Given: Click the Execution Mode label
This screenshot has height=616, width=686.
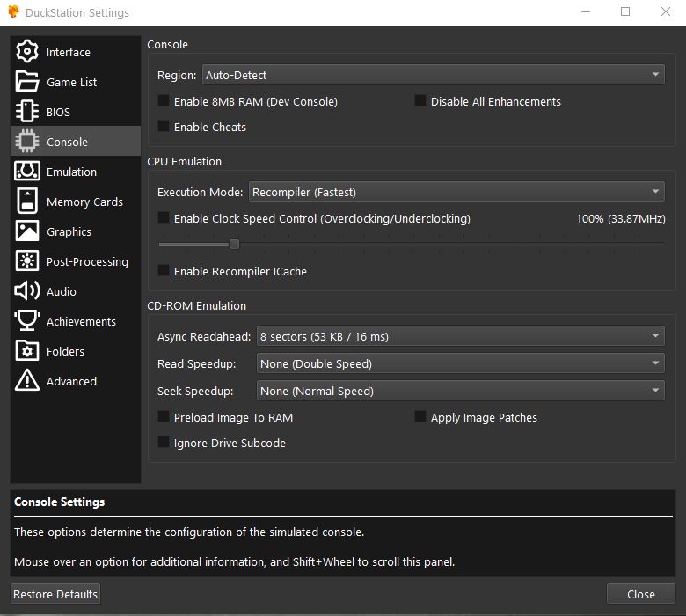Looking at the screenshot, I should point(200,192).
